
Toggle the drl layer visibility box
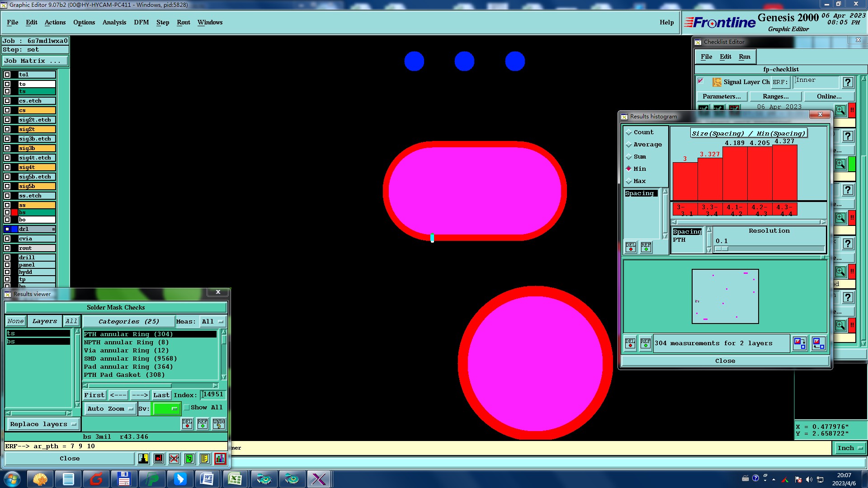(7, 229)
